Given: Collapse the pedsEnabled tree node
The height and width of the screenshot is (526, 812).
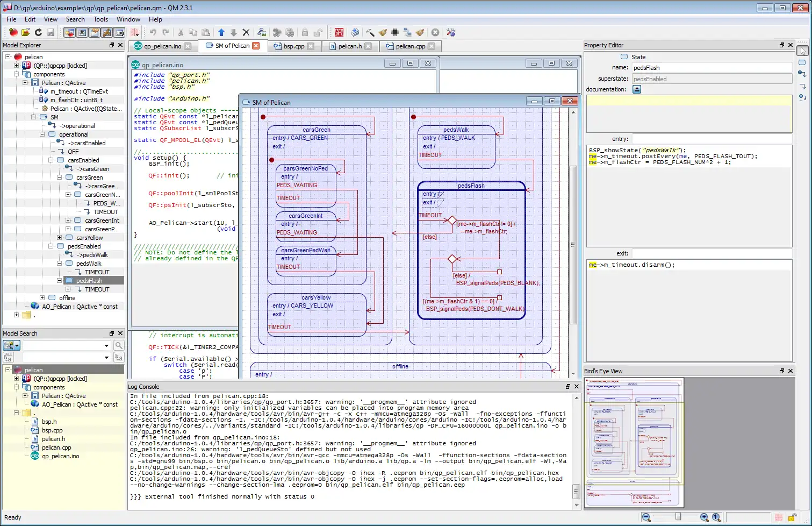Looking at the screenshot, I should click(51, 246).
